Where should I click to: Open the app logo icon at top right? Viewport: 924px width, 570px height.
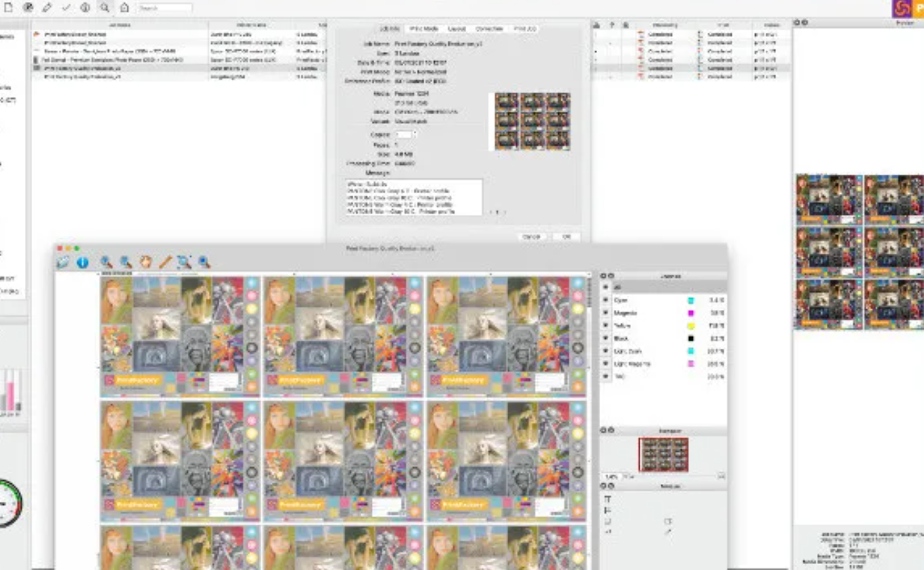[x=902, y=8]
